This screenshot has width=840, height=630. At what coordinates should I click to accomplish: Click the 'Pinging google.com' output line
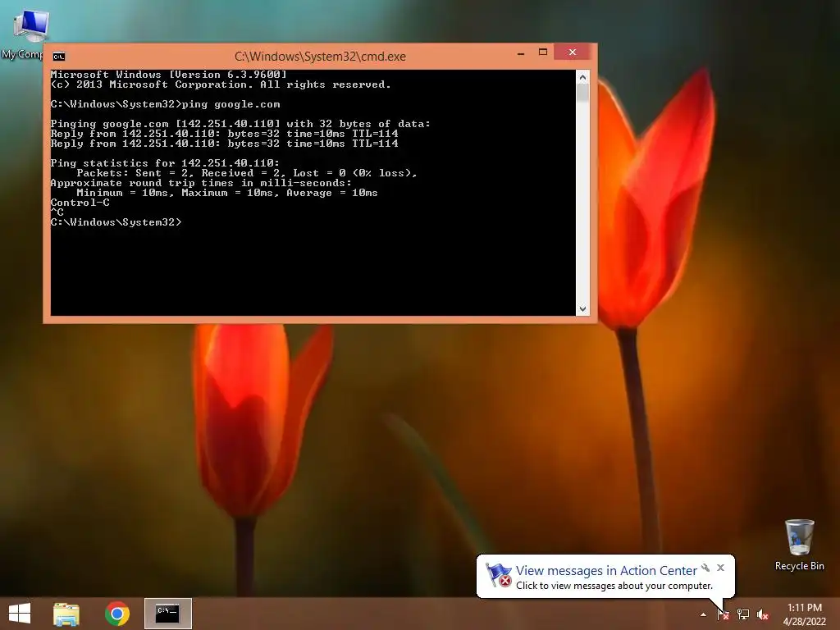point(240,124)
